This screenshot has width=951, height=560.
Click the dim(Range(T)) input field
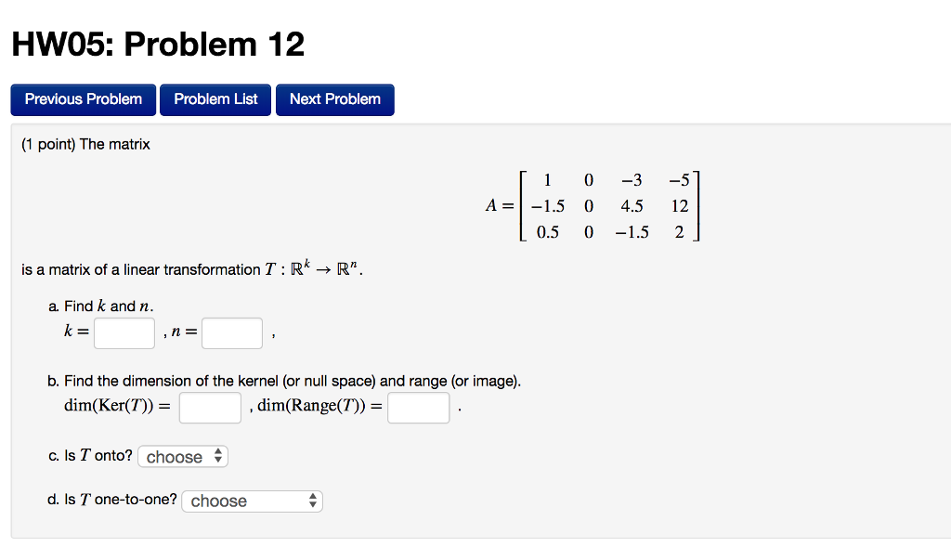[x=418, y=407]
